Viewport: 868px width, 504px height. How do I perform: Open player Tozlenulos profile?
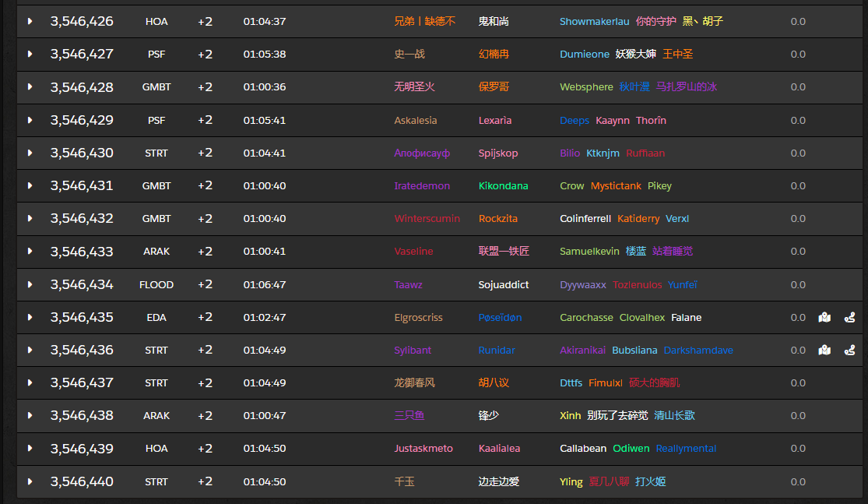click(x=637, y=284)
